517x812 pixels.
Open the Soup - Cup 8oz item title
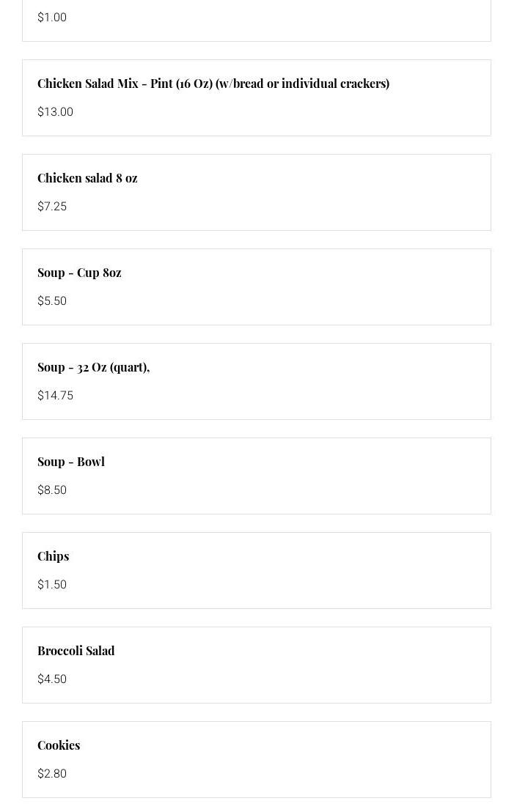click(79, 273)
